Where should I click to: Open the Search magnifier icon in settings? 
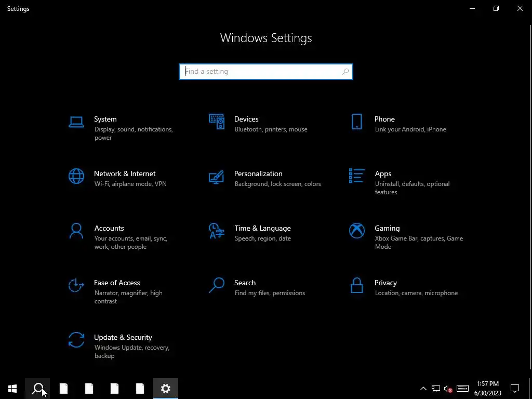pyautogui.click(x=217, y=285)
